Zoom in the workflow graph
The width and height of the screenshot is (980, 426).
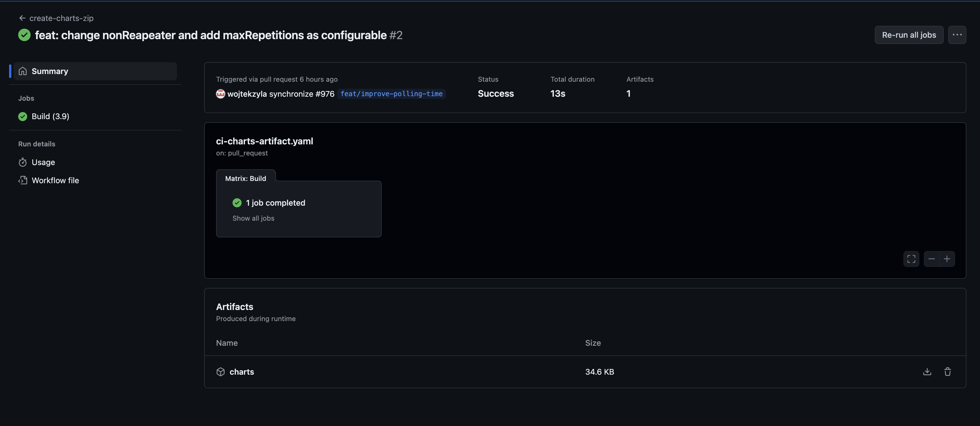tap(947, 259)
